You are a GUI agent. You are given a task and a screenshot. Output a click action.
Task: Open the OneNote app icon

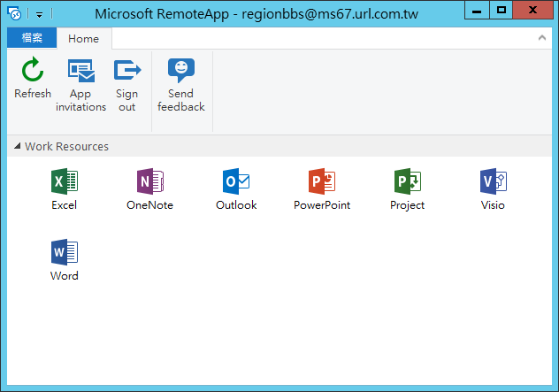(x=150, y=189)
